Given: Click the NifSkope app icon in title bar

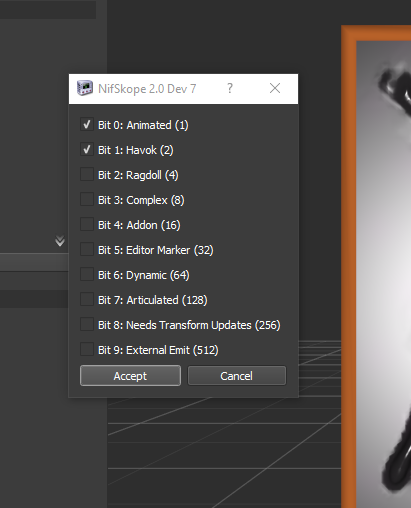Looking at the screenshot, I should pos(85,88).
